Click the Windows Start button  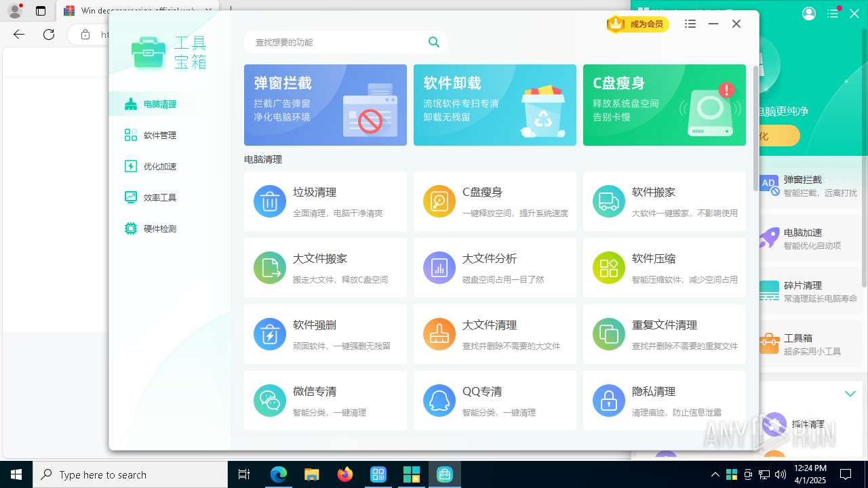[x=16, y=474]
